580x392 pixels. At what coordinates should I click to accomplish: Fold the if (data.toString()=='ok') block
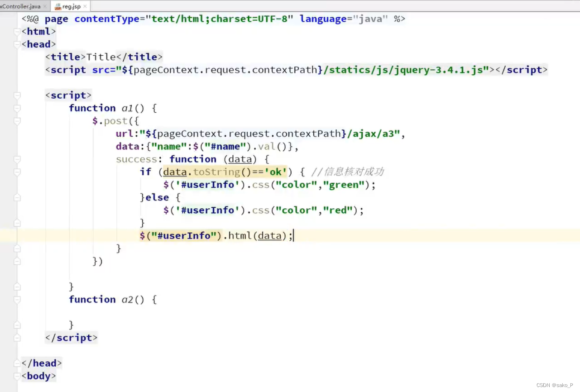tap(17, 172)
